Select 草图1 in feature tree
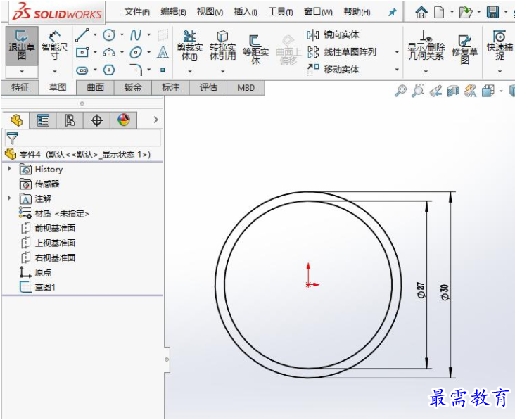This screenshot has height=420, width=515. click(38, 287)
